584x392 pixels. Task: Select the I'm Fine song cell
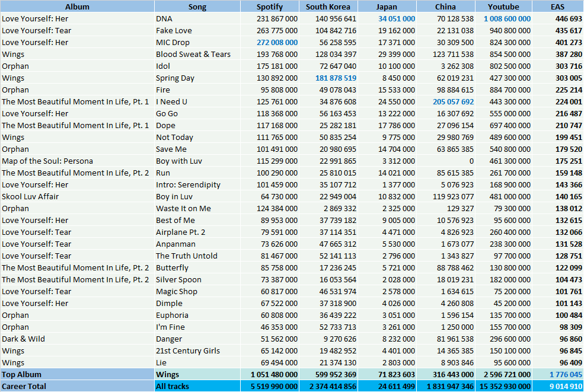[x=197, y=327]
